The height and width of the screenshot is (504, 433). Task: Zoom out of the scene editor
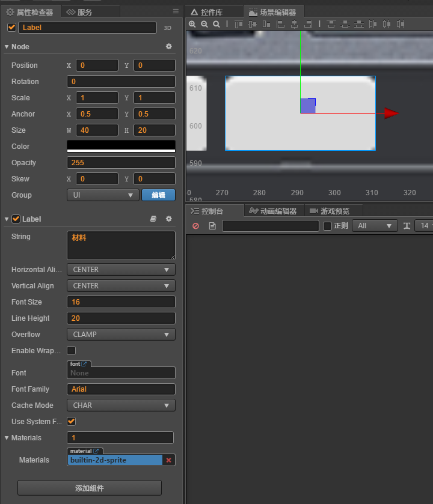(x=204, y=24)
